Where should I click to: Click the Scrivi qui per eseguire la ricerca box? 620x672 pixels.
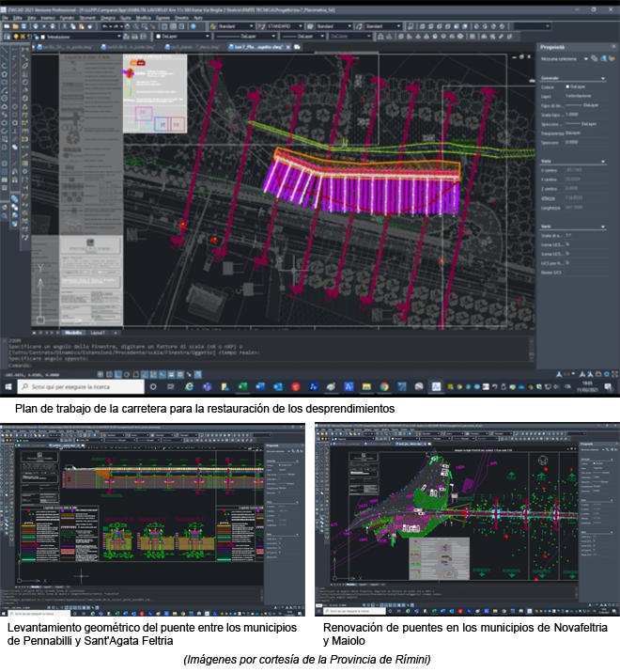[81, 386]
